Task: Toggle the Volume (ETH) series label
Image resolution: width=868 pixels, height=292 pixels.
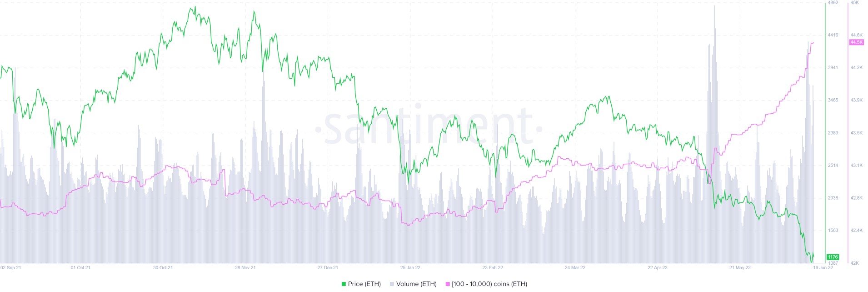Action: click(x=416, y=284)
